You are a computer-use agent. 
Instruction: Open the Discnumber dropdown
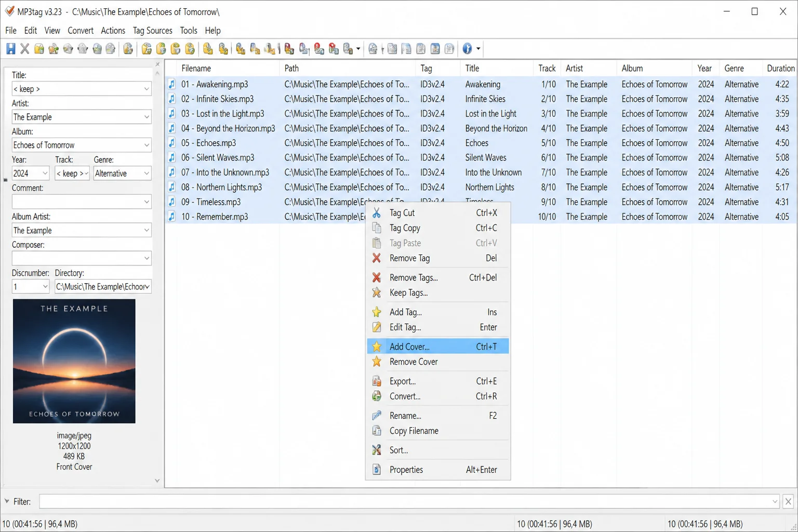click(x=45, y=287)
